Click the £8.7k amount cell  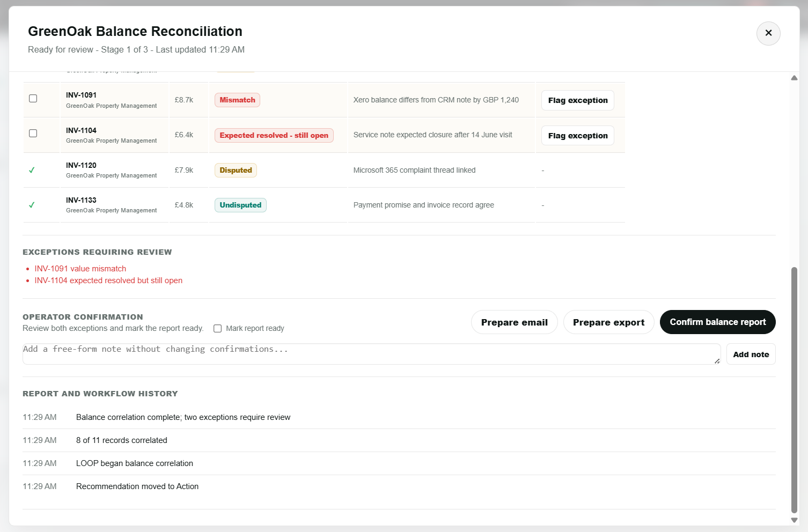point(184,100)
